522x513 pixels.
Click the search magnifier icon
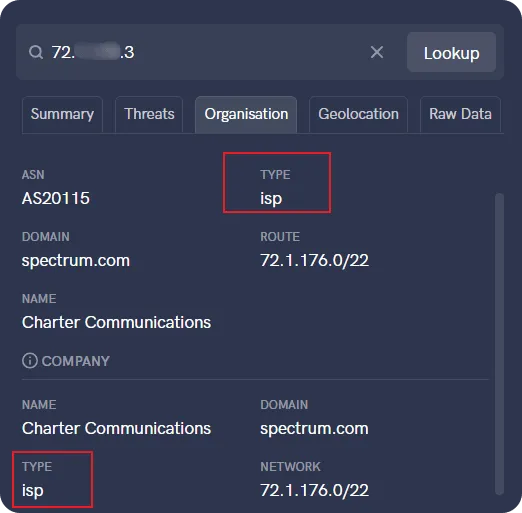pos(36,52)
